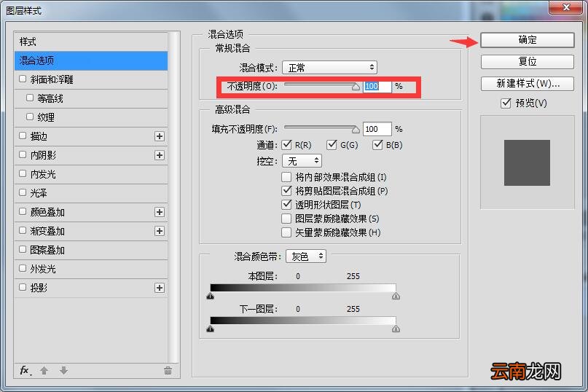Viewport: 588px width, 392px height.
Task: Click the styles list vertical scrollbar
Action: coord(173,197)
